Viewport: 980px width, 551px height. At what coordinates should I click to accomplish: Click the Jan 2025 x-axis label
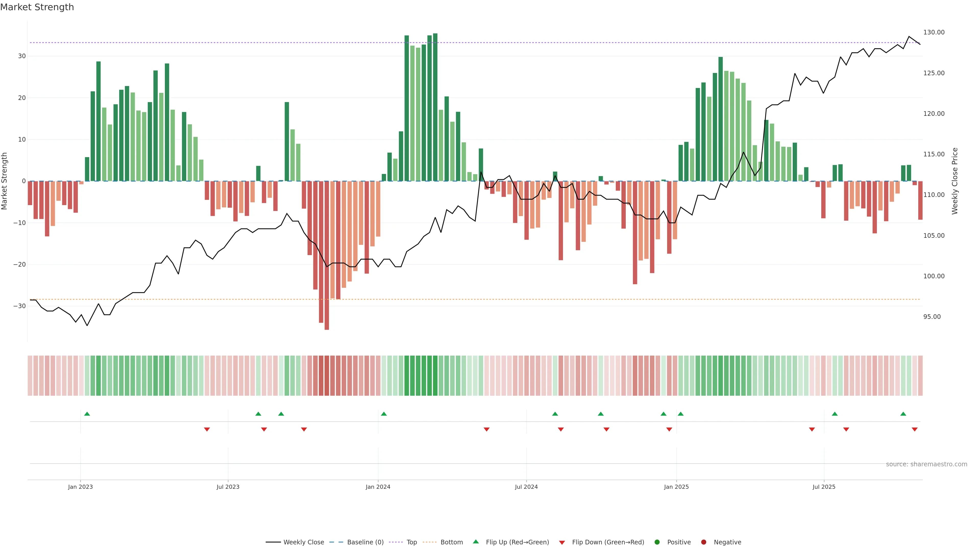[x=676, y=487]
